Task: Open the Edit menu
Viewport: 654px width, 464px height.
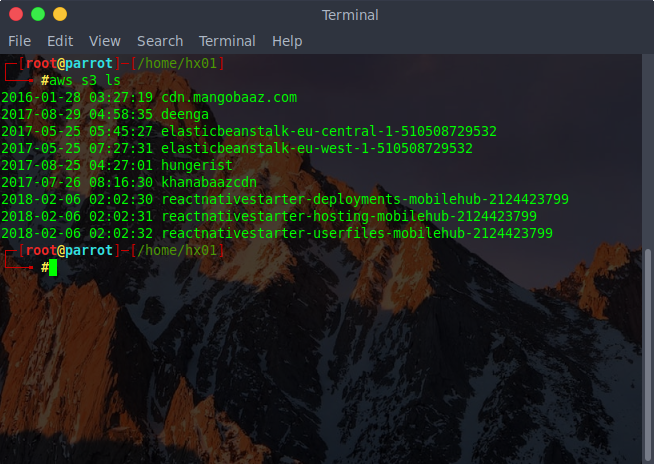Action: coord(60,41)
